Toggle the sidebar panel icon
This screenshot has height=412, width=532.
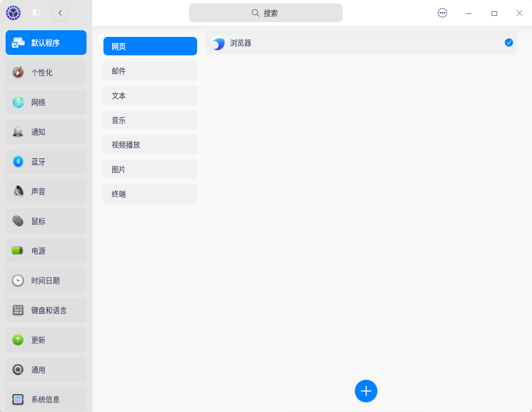pyautogui.click(x=36, y=13)
